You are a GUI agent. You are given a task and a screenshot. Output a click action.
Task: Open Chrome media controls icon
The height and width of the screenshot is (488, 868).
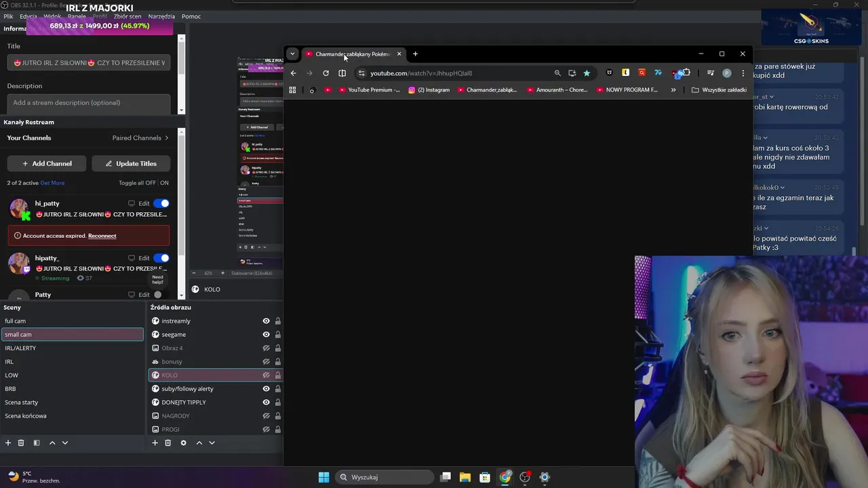710,73
